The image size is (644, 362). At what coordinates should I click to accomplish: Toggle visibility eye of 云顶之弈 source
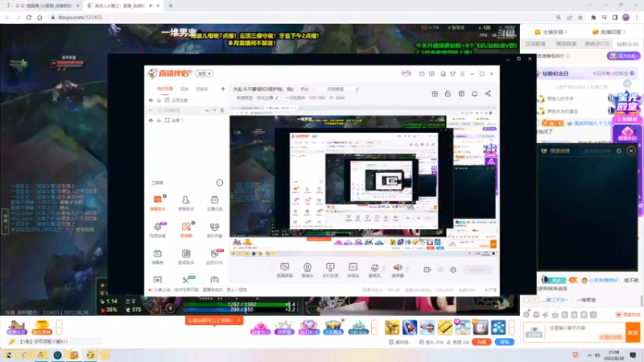pos(151,100)
